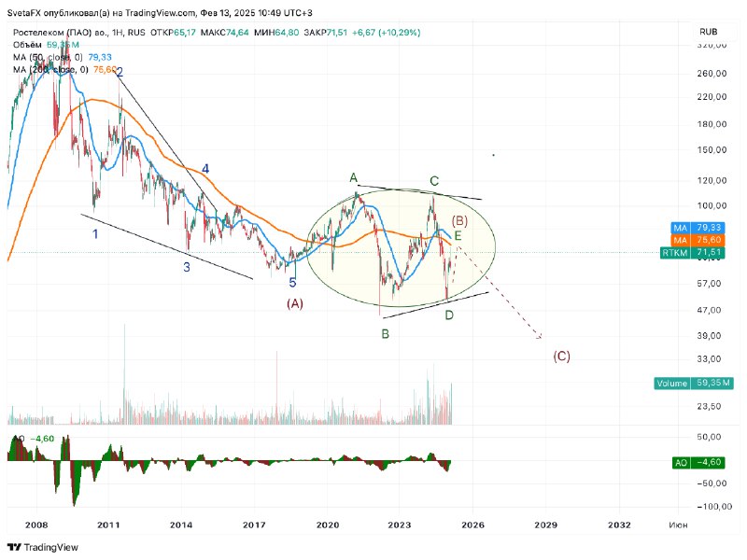The height and width of the screenshot is (560, 747).
Task: Select the maroon (A) wave label
Action: pyautogui.click(x=295, y=304)
